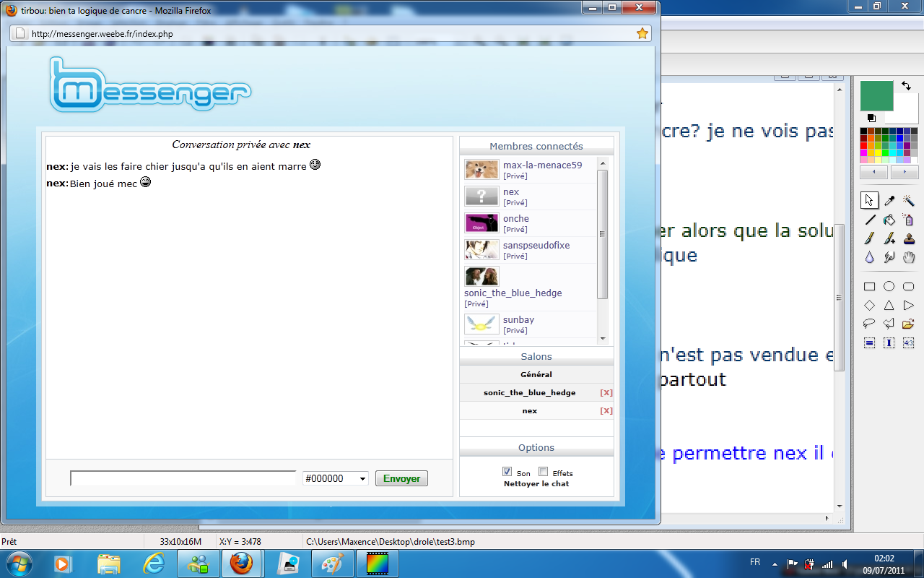This screenshot has height=578, width=924.
Task: Click the Messenger logo
Action: 150,85
